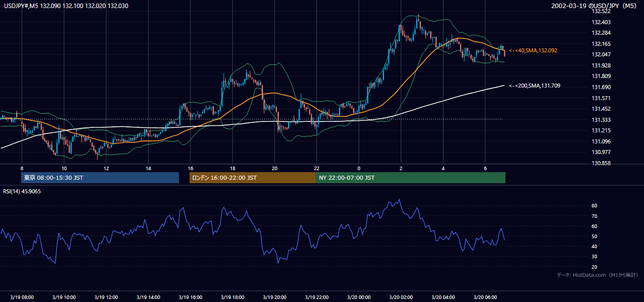Screen dimensions: 644x302
Task: Click hour tick 14 under price chart
Action: coord(148,168)
